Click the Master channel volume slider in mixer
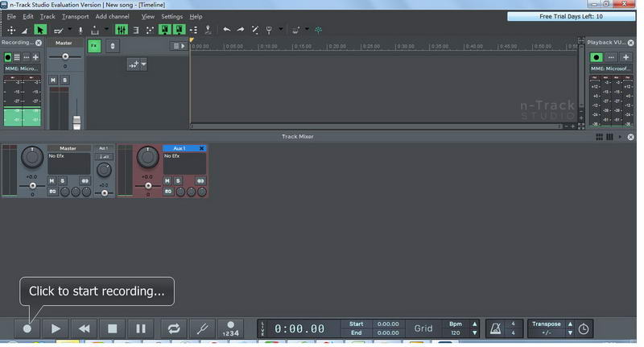 pyautogui.click(x=32, y=186)
